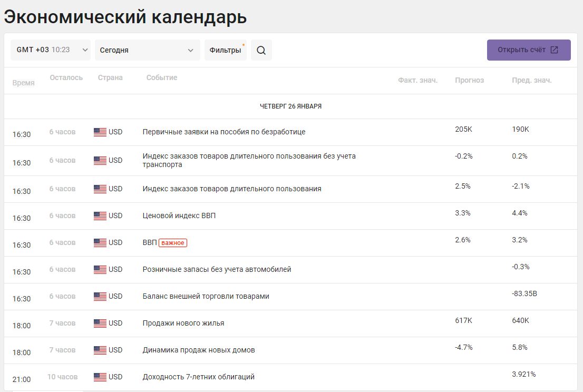Select the Индекс заказов товаров длительного пользования row

point(290,189)
